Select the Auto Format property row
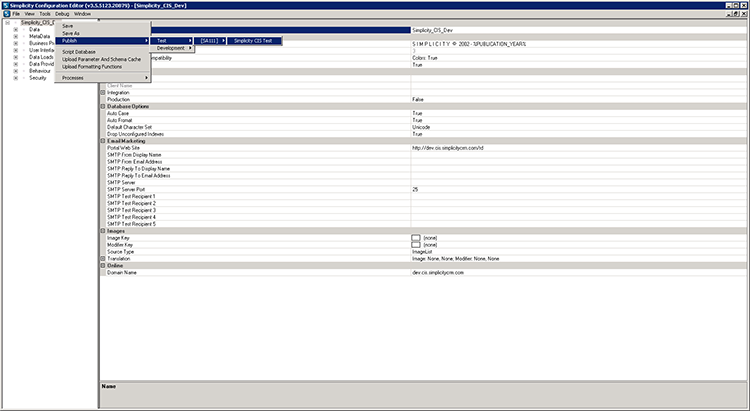 tap(423, 120)
